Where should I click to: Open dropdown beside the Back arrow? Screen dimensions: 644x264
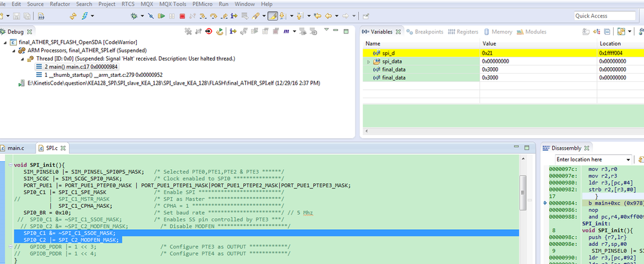click(337, 16)
